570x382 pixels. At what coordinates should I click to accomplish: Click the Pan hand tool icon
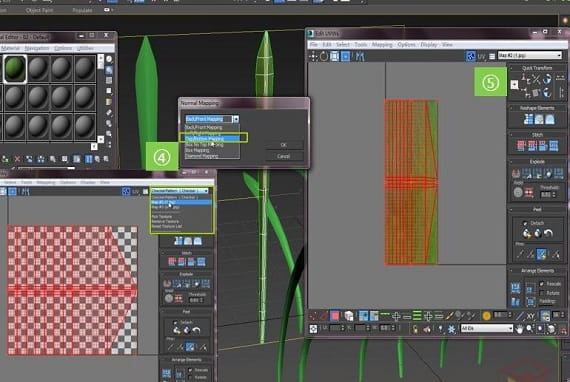point(519,329)
